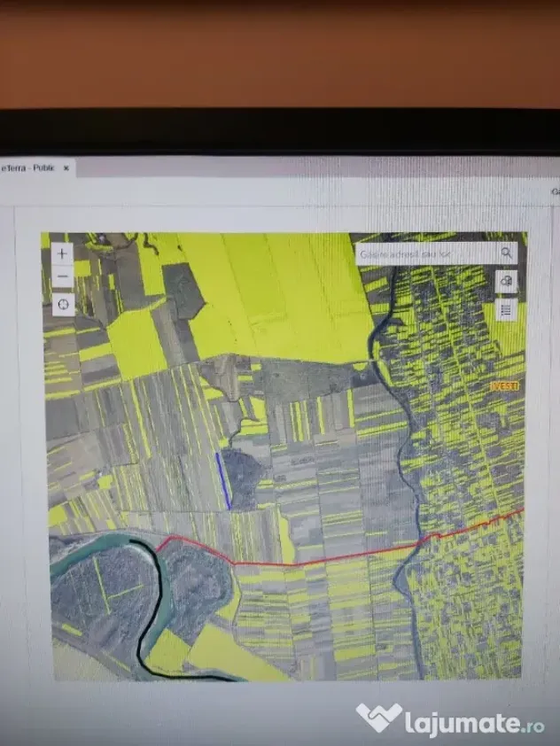560x746 pixels.
Task: Click the partial text at browser's right edge
Action: 556,191
